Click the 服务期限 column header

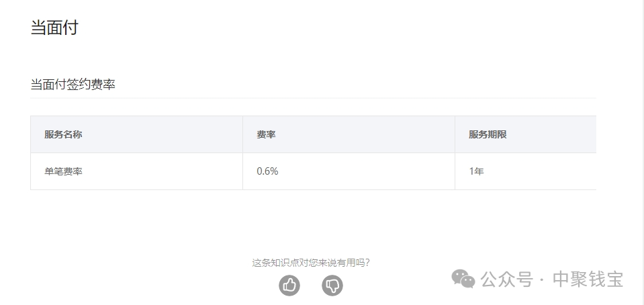[x=488, y=134]
